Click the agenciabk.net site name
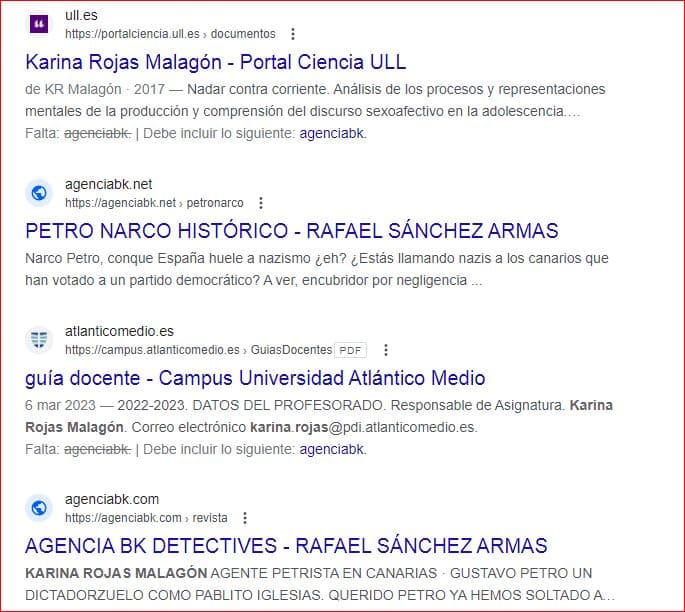 tap(108, 184)
